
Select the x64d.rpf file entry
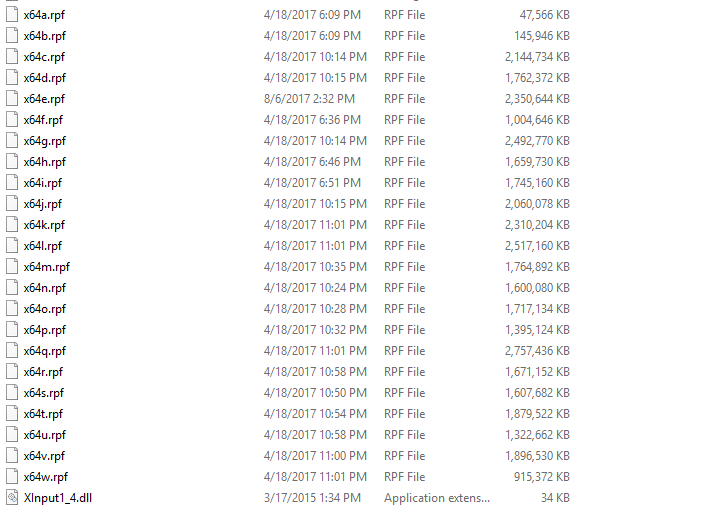coord(45,78)
